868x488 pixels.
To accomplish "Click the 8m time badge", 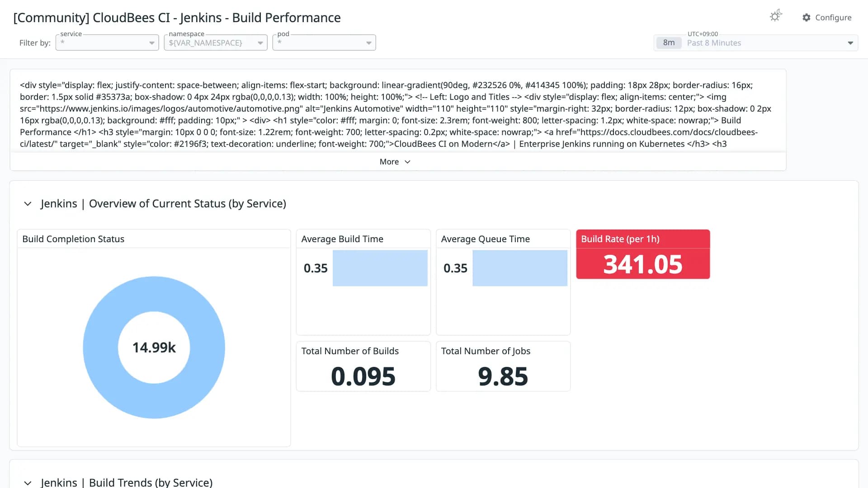I will 669,42.
